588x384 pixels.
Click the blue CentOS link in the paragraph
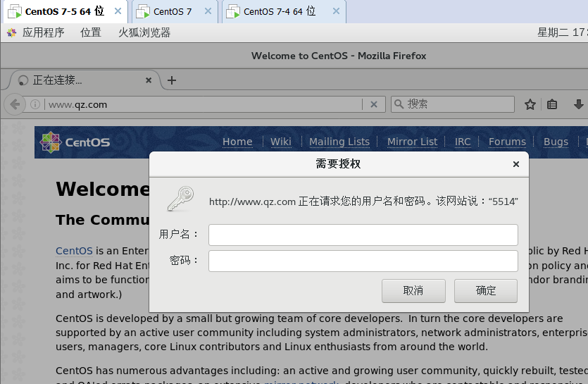pyautogui.click(x=74, y=251)
